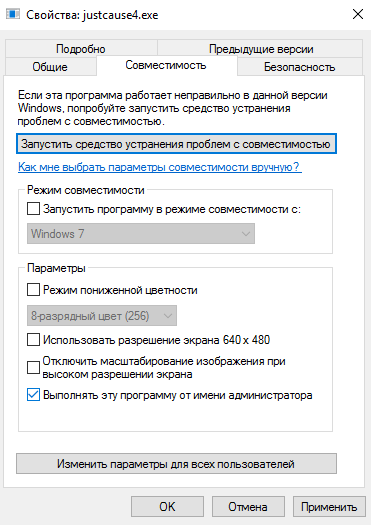Check Использовать разрешение экрана 640 x 480
The image size is (371, 525).
(33, 340)
